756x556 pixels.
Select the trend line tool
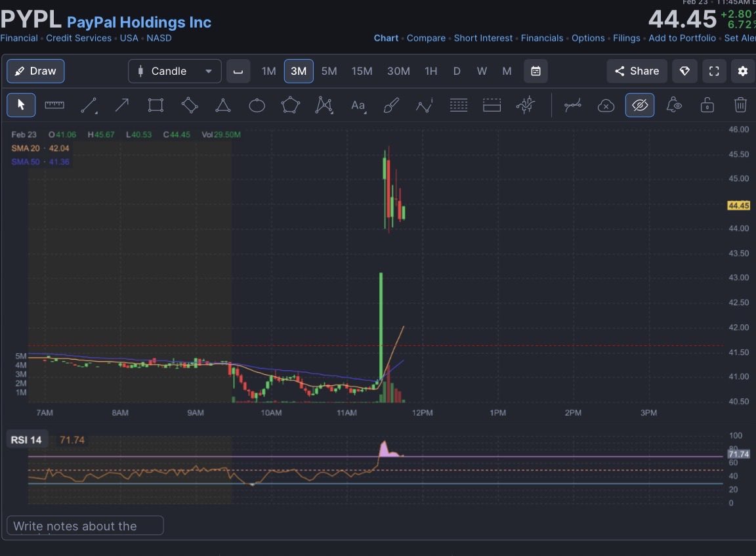tap(89, 105)
